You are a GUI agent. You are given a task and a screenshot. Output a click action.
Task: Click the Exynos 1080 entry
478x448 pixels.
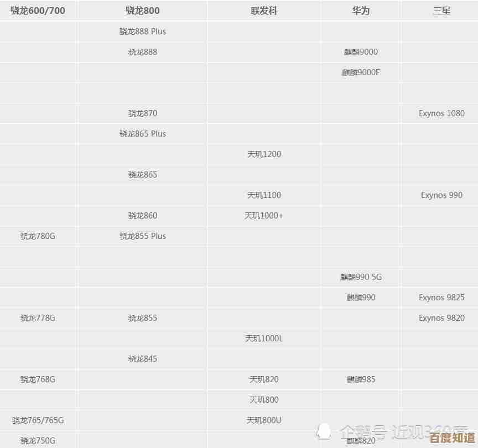pyautogui.click(x=441, y=113)
